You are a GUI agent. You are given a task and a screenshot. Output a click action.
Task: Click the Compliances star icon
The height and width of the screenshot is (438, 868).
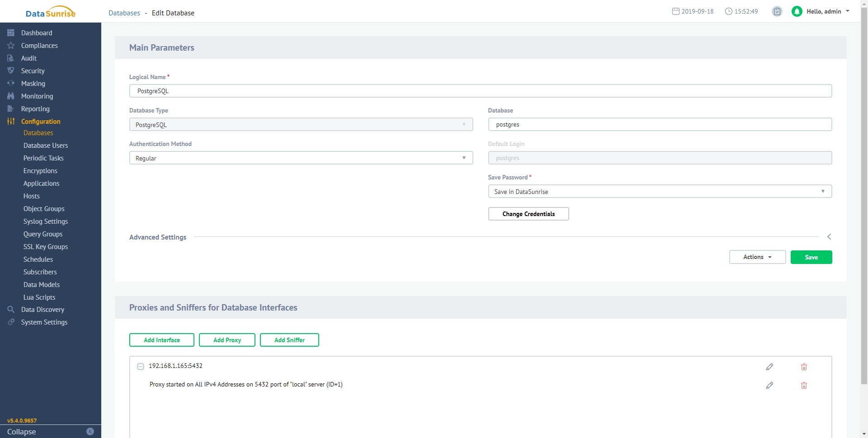[11, 45]
